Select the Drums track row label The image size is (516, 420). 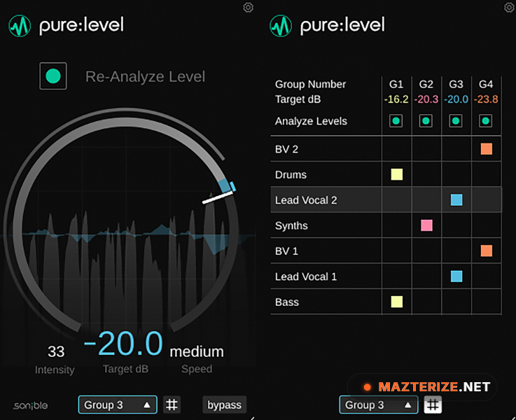[x=291, y=174]
